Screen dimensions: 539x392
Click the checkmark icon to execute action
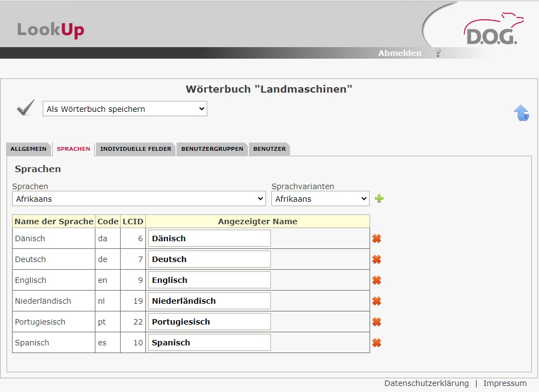[25, 108]
